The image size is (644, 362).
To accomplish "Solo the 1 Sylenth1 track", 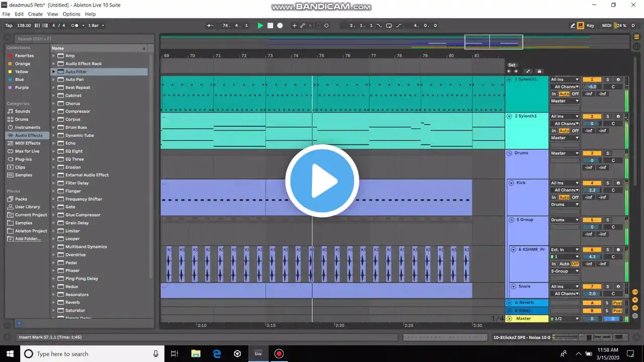I will pos(607,79).
